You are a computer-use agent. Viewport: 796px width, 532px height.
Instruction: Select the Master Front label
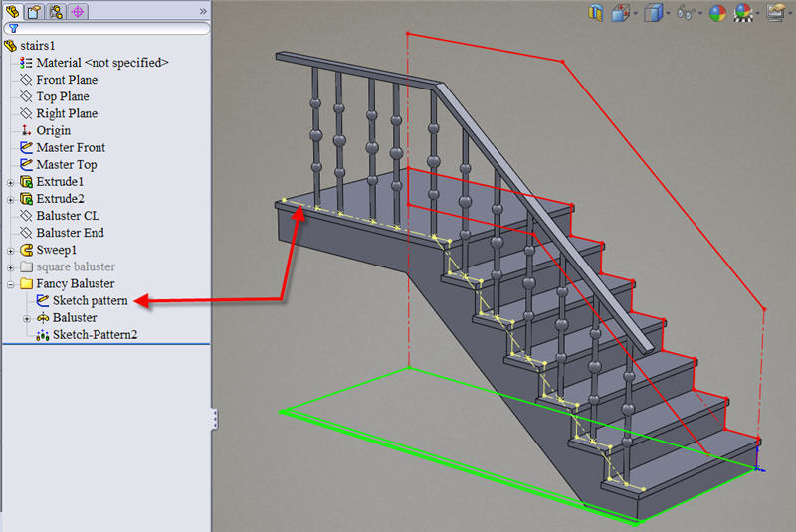click(71, 147)
